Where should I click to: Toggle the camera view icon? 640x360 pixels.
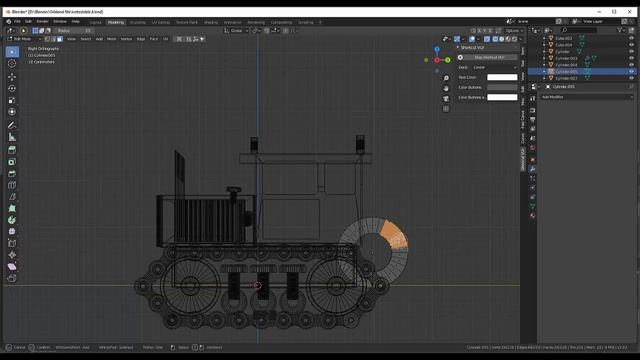pyautogui.click(x=446, y=98)
